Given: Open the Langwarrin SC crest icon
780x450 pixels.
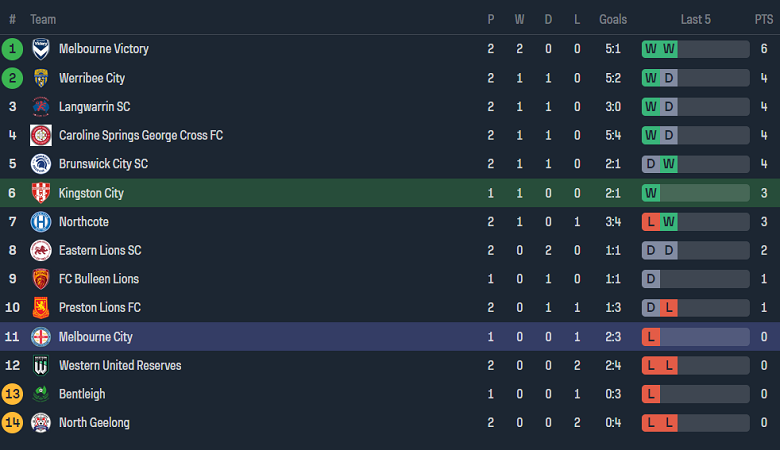Looking at the screenshot, I should (41, 107).
